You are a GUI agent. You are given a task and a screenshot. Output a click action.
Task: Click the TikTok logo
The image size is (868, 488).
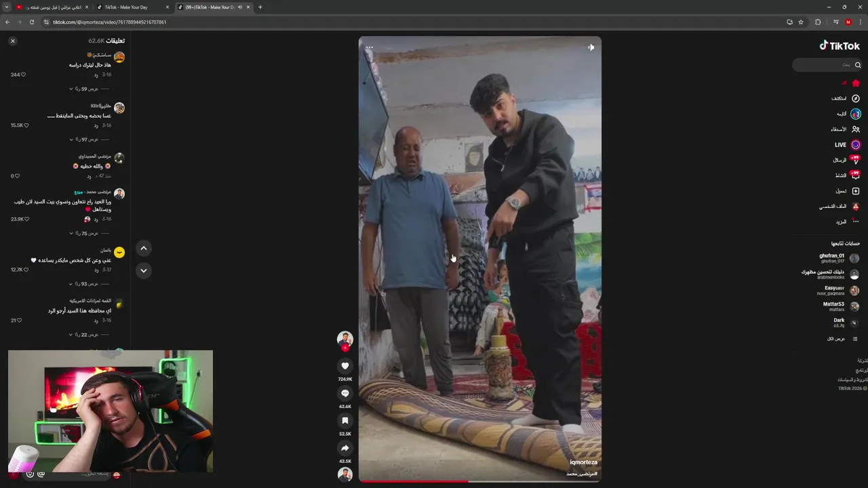[840, 45]
